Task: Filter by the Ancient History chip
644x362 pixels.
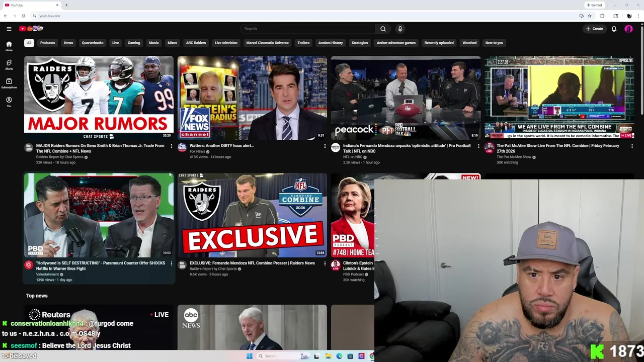Action: (x=331, y=43)
